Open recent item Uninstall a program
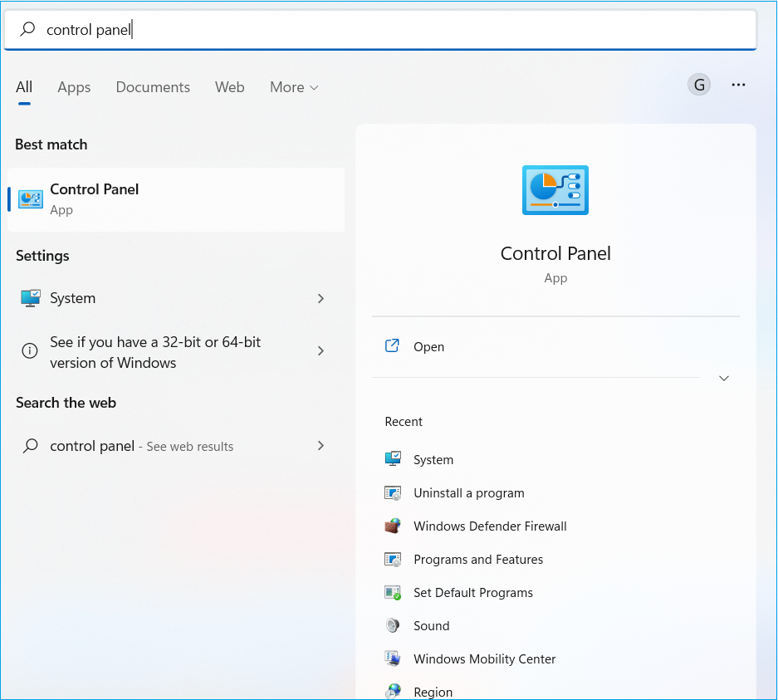The image size is (778, 700). click(x=555, y=492)
